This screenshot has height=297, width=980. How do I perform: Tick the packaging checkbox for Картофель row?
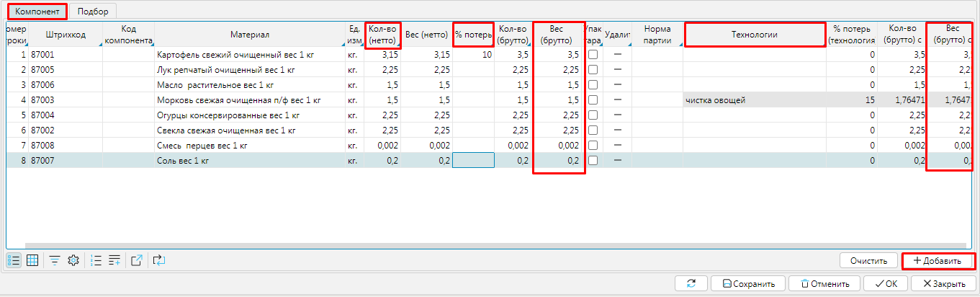coord(593,55)
